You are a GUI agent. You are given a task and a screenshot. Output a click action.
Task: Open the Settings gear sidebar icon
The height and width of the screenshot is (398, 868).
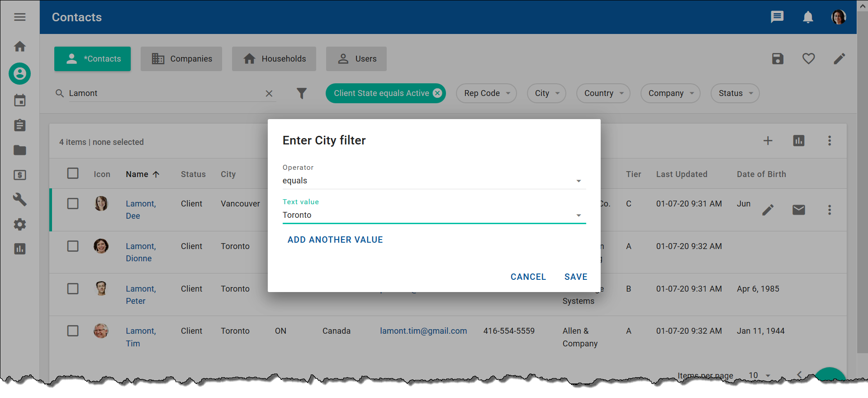19,224
